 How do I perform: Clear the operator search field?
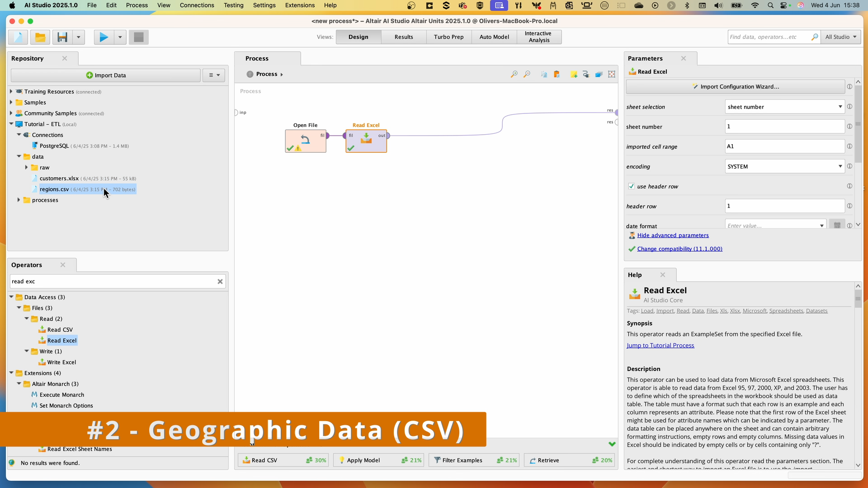(220, 281)
